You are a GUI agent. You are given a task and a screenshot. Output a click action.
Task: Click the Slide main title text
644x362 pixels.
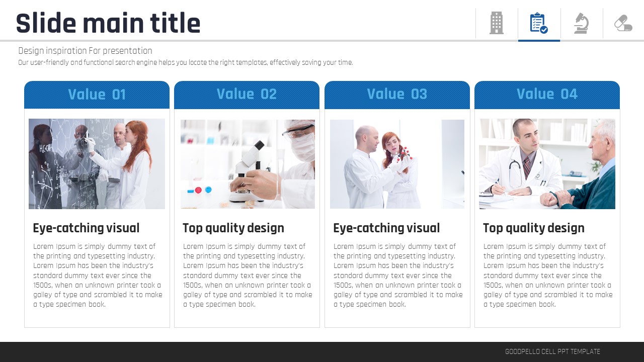click(108, 24)
